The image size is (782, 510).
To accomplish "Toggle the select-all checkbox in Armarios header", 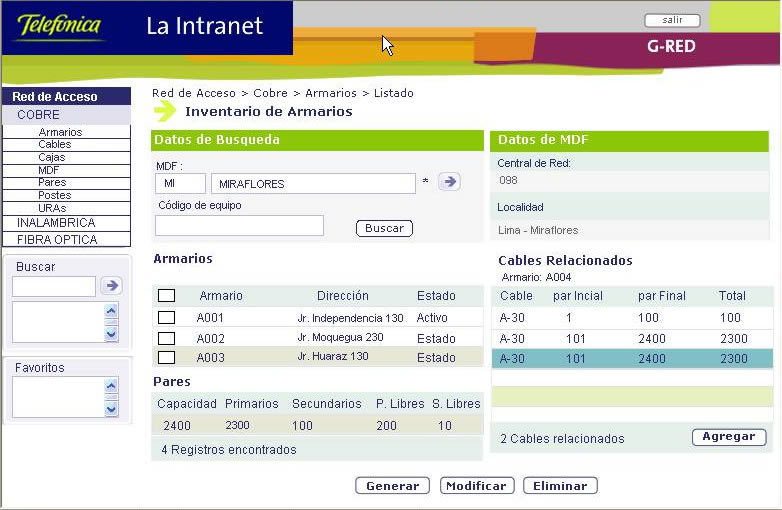I will click(166, 295).
